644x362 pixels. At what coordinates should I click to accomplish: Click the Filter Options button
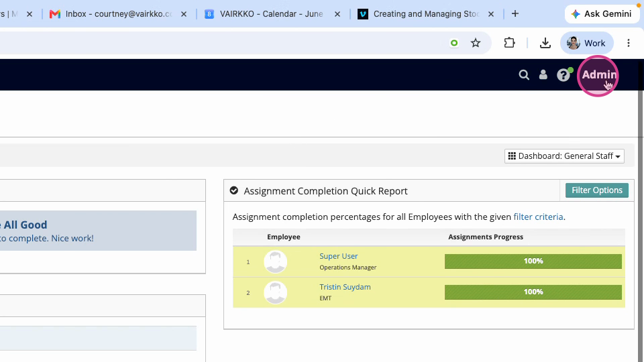(597, 190)
